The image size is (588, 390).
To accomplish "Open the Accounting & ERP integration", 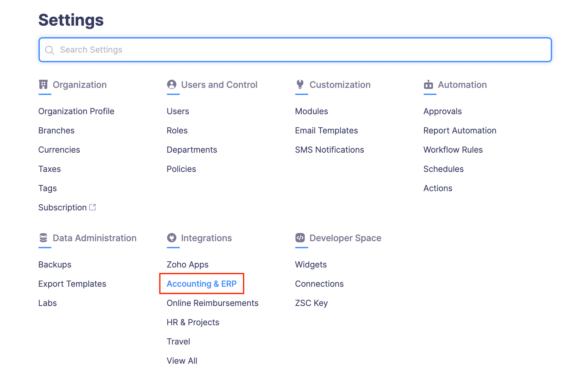I will [202, 284].
